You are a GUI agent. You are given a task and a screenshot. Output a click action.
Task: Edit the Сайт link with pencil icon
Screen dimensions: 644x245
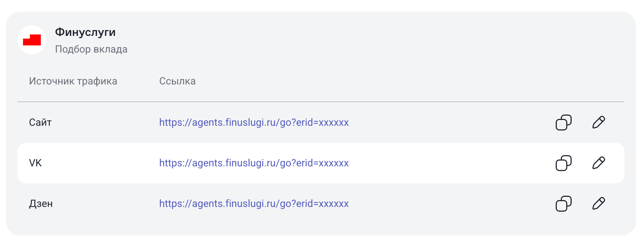[598, 122]
